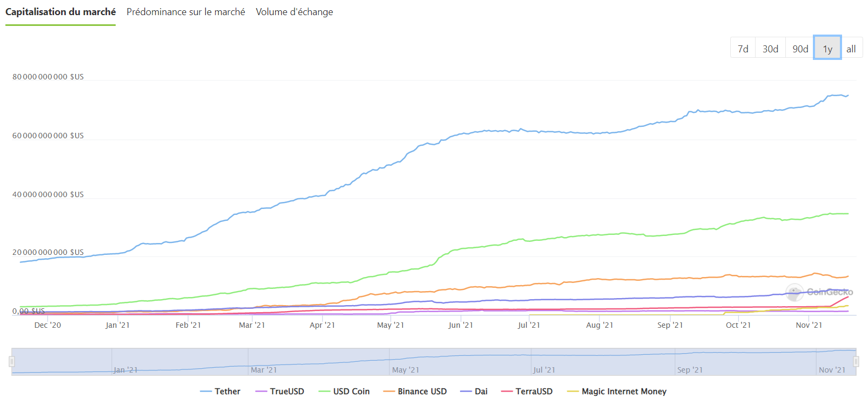The height and width of the screenshot is (405, 868).
Task: Open the Volume d'échange tab
Action: point(294,12)
